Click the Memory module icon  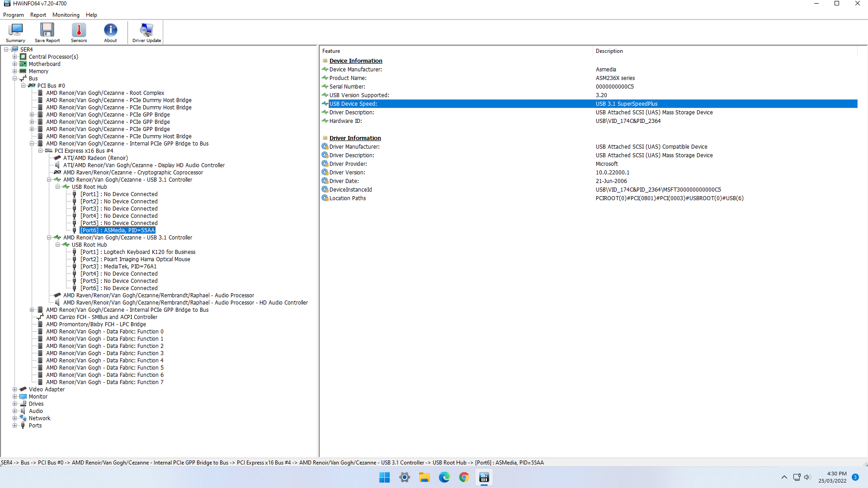pyautogui.click(x=23, y=71)
